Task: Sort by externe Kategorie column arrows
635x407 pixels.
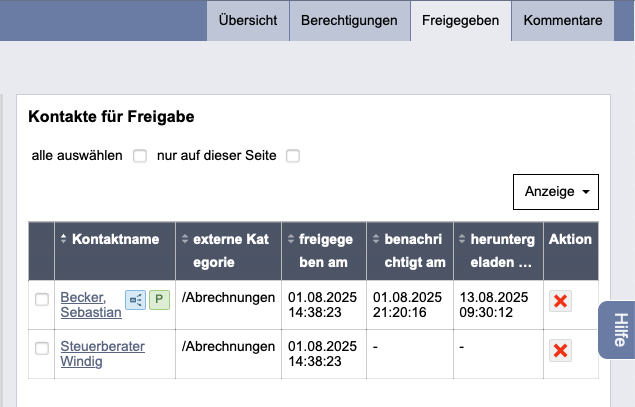Action: [185, 239]
